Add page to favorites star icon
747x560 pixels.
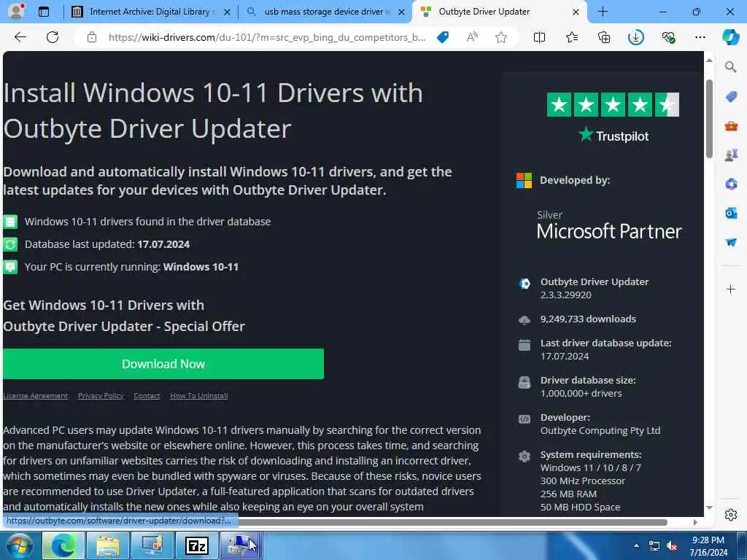click(x=500, y=37)
